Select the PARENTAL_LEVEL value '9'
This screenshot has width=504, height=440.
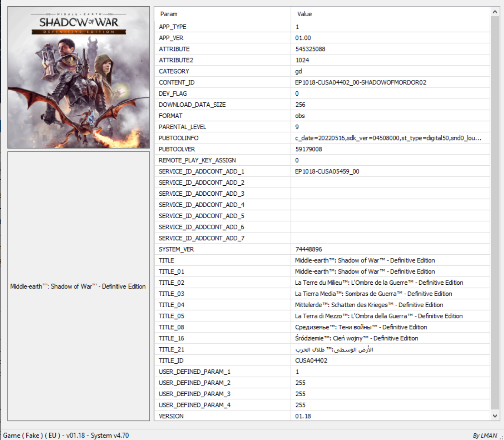click(297, 127)
